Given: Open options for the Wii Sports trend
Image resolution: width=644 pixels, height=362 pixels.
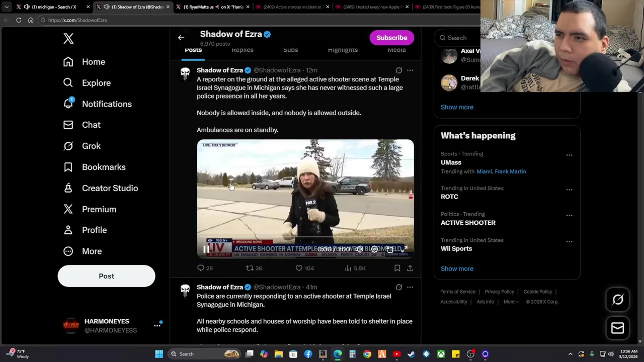Looking at the screenshot, I should pyautogui.click(x=569, y=241).
